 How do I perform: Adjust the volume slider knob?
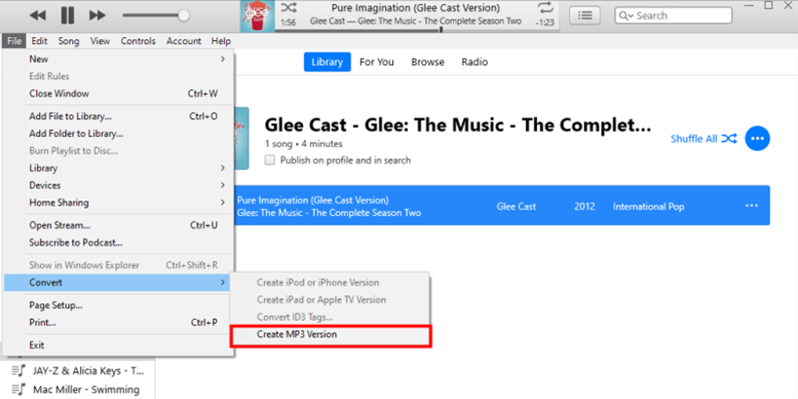click(x=184, y=16)
